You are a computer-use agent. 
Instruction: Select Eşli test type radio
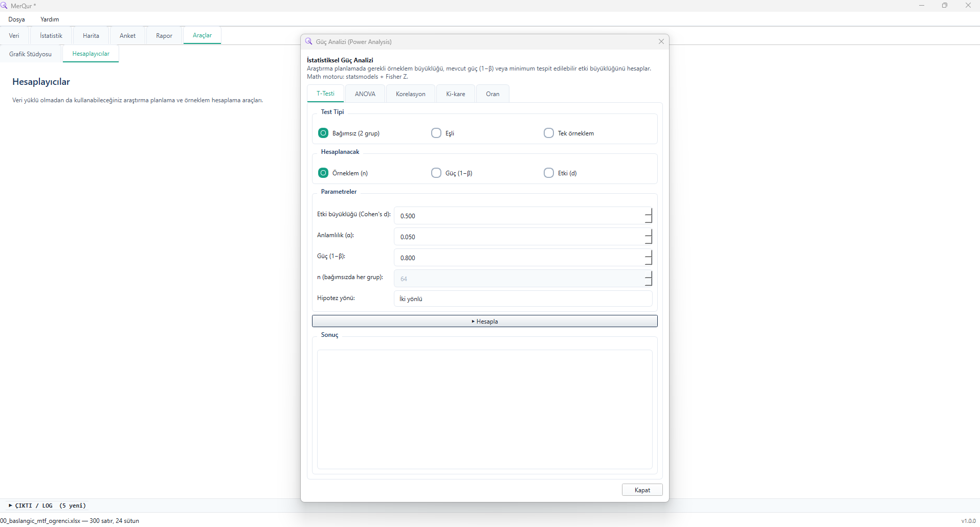pyautogui.click(x=442, y=133)
